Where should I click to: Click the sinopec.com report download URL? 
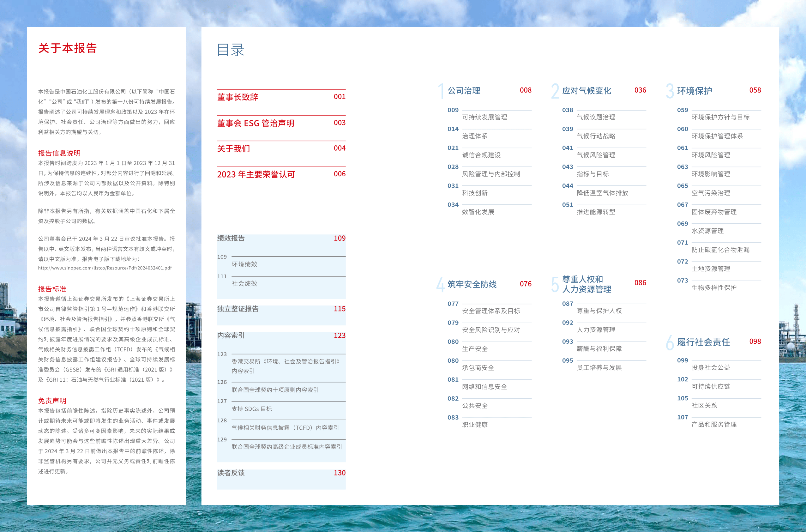coord(105,268)
